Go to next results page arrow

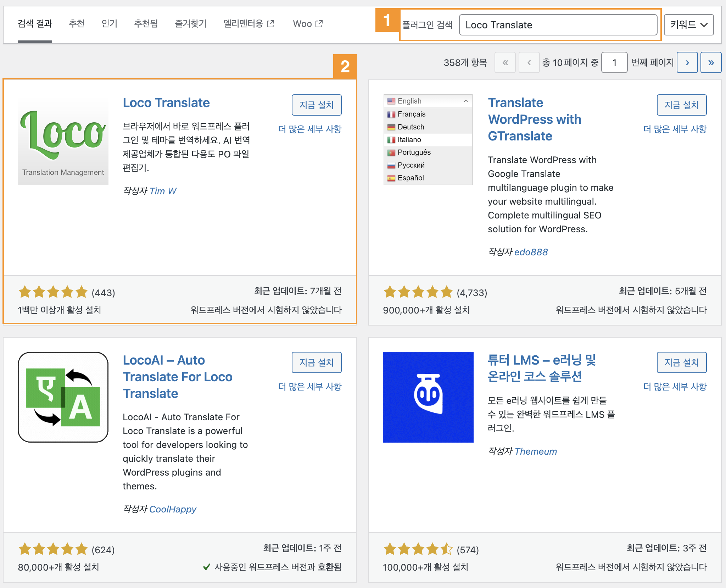tap(687, 62)
